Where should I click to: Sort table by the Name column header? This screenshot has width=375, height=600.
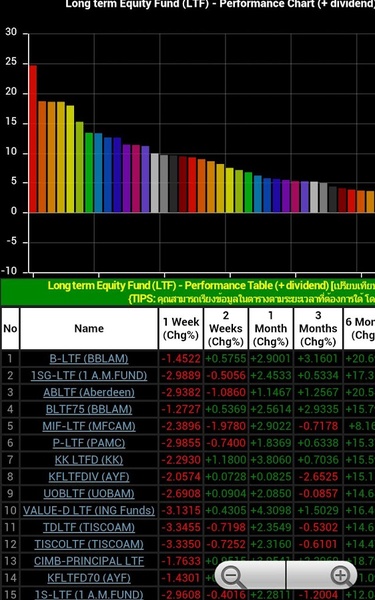point(89,329)
